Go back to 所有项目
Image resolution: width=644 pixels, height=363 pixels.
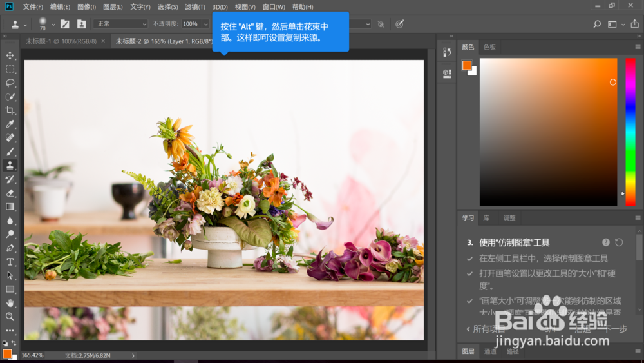[486, 329]
